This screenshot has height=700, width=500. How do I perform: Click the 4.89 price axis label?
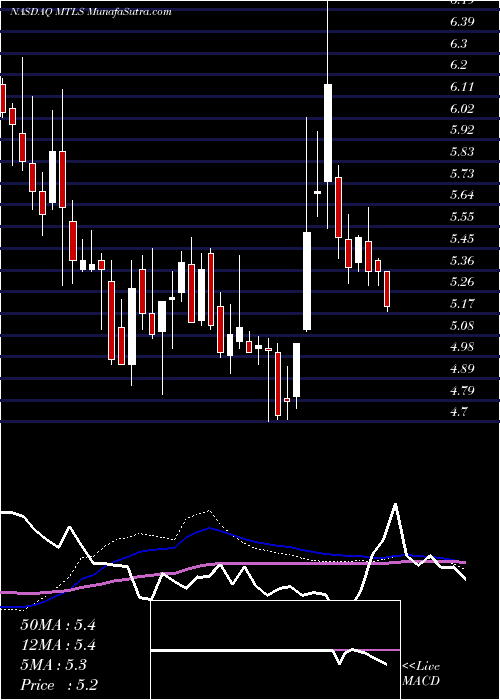[462, 369]
